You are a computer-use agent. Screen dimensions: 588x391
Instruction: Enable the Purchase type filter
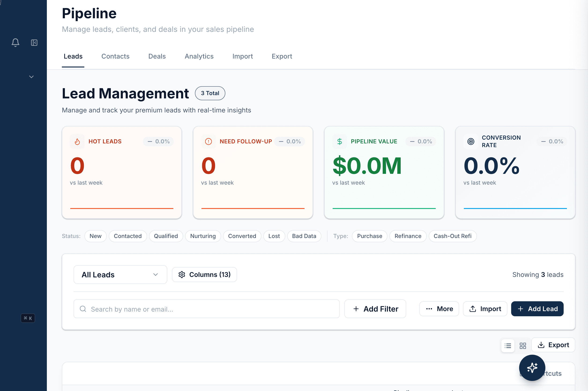pyautogui.click(x=369, y=236)
